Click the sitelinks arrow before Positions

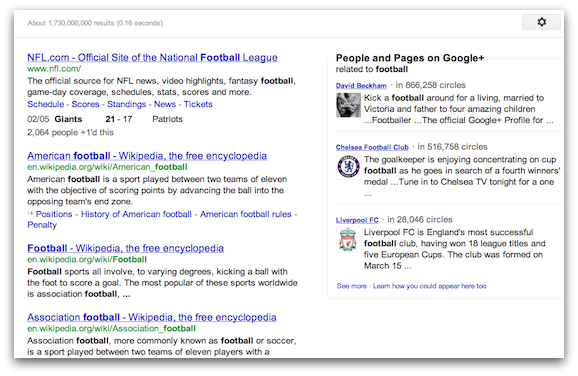click(x=30, y=213)
